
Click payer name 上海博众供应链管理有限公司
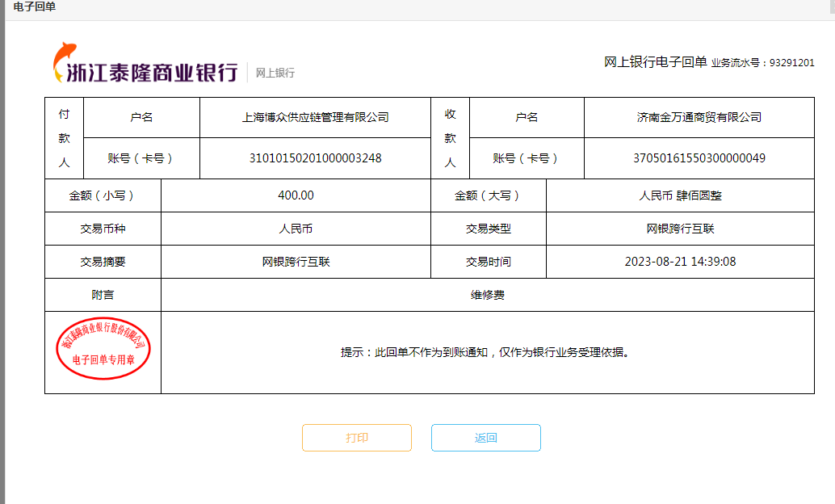[315, 117]
